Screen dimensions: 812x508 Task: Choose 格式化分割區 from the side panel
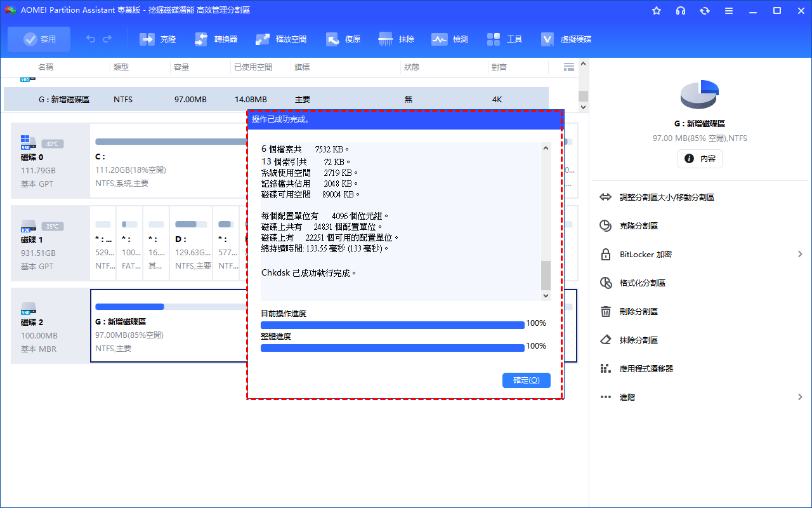642,283
